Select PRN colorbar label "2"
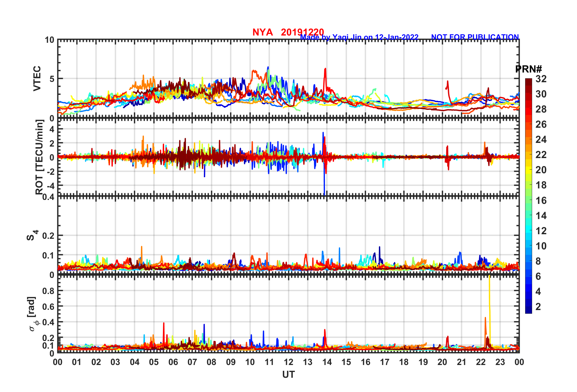The image size is (577, 392). click(538, 307)
